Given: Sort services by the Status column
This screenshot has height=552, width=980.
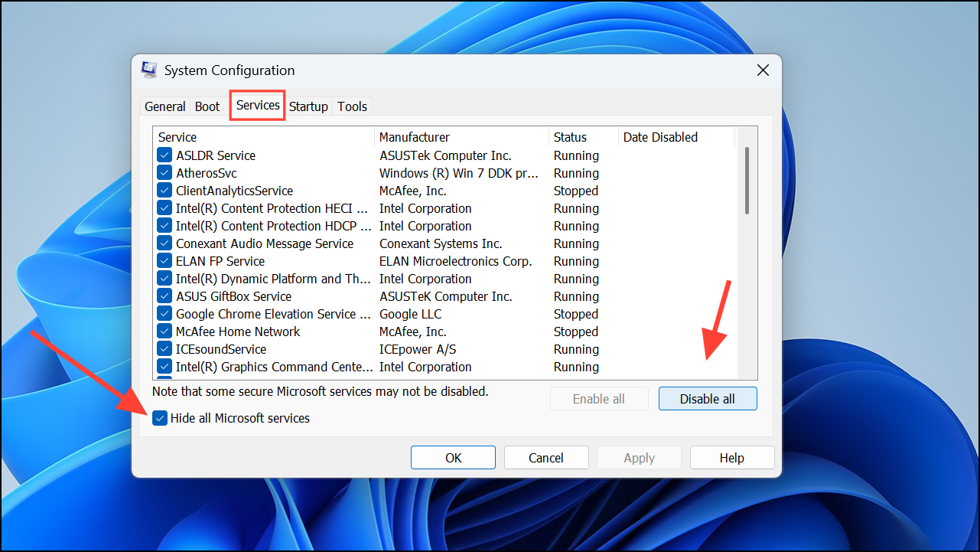Looking at the screenshot, I should 570,137.
